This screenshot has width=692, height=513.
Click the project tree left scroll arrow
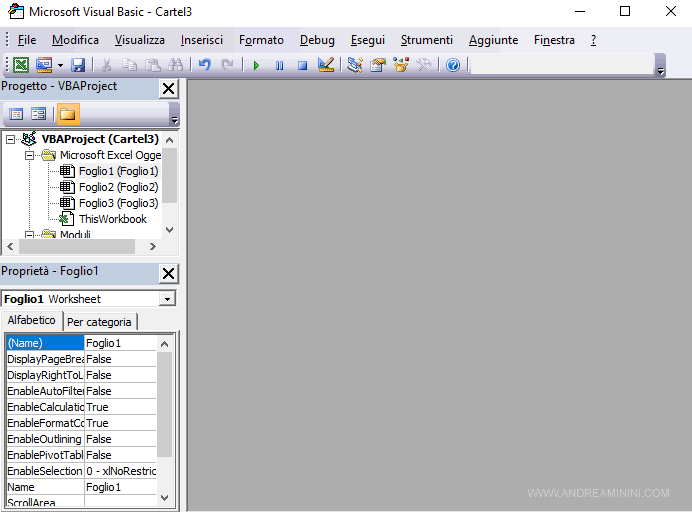11,246
